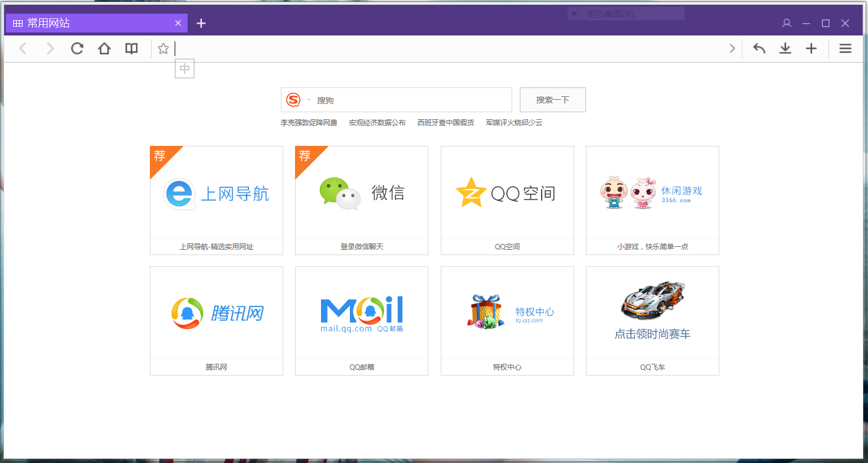Image resolution: width=868 pixels, height=463 pixels.
Task: Go back with the back arrow
Action: (x=23, y=48)
